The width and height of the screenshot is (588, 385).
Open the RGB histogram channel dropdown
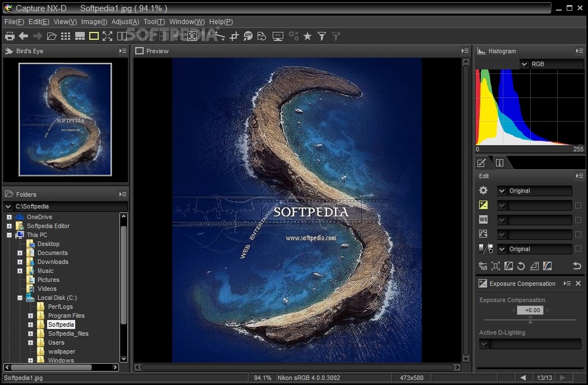[523, 64]
